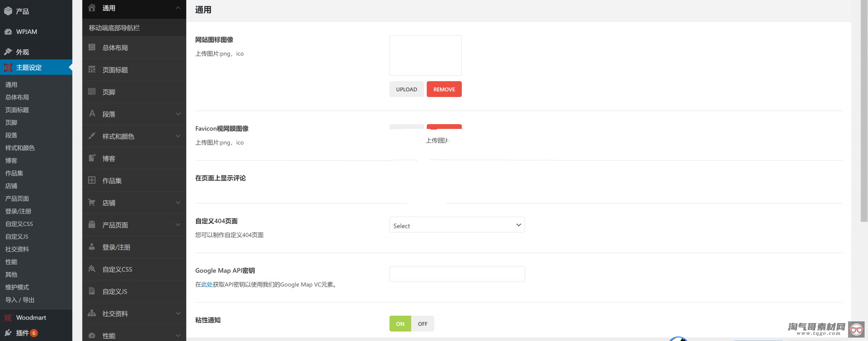Click the Google Map API密钥 text field
The height and width of the screenshot is (341, 868).
tap(457, 274)
